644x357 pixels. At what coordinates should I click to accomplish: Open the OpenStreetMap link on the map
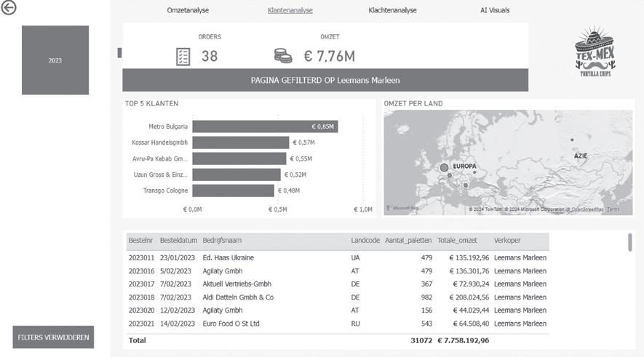tap(587, 209)
